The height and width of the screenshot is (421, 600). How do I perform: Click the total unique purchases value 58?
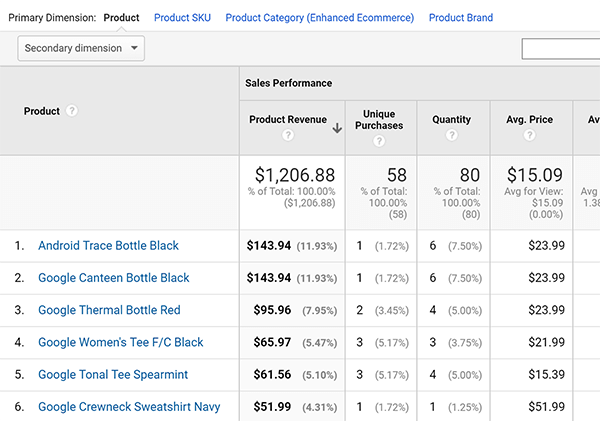396,175
